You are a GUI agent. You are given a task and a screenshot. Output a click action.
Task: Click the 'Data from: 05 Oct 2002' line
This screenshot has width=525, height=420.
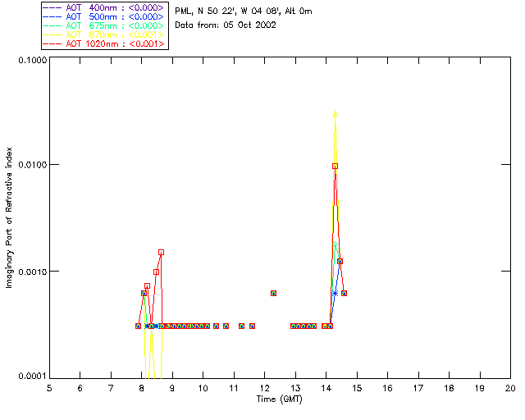point(226,25)
